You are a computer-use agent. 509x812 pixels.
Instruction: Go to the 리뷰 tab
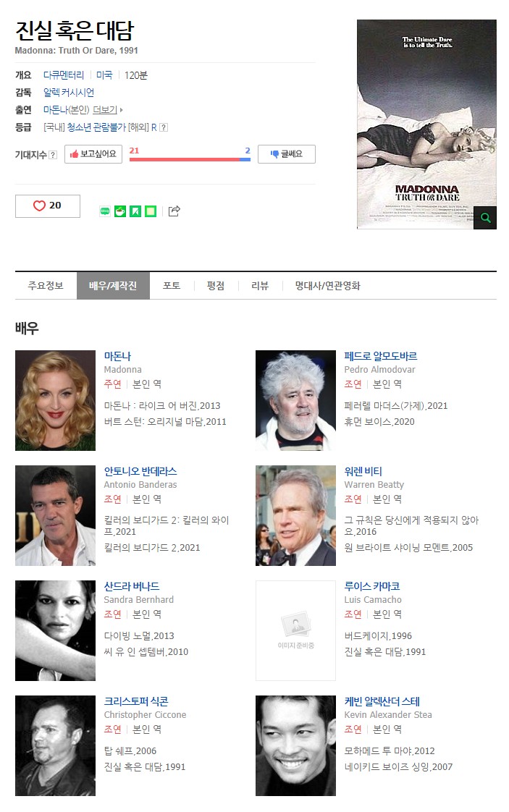tap(260, 285)
